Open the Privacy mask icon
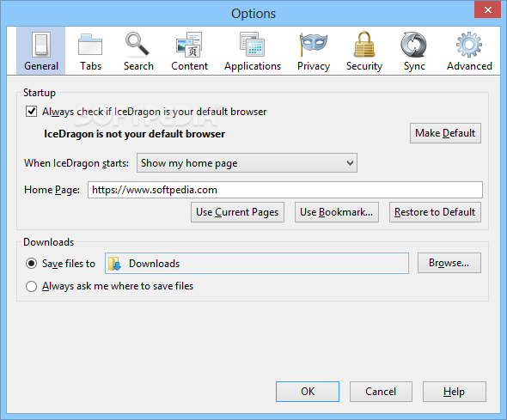Screen dimensions: 507x420 313,44
